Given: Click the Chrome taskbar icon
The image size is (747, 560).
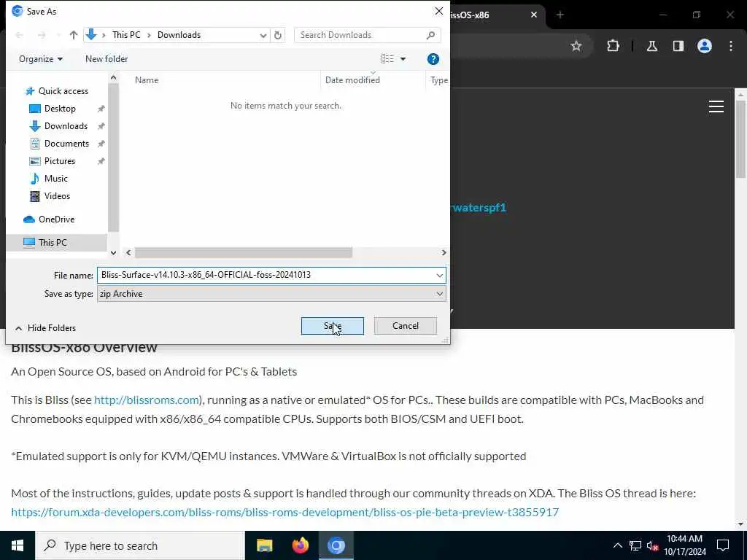Looking at the screenshot, I should click(x=336, y=545).
